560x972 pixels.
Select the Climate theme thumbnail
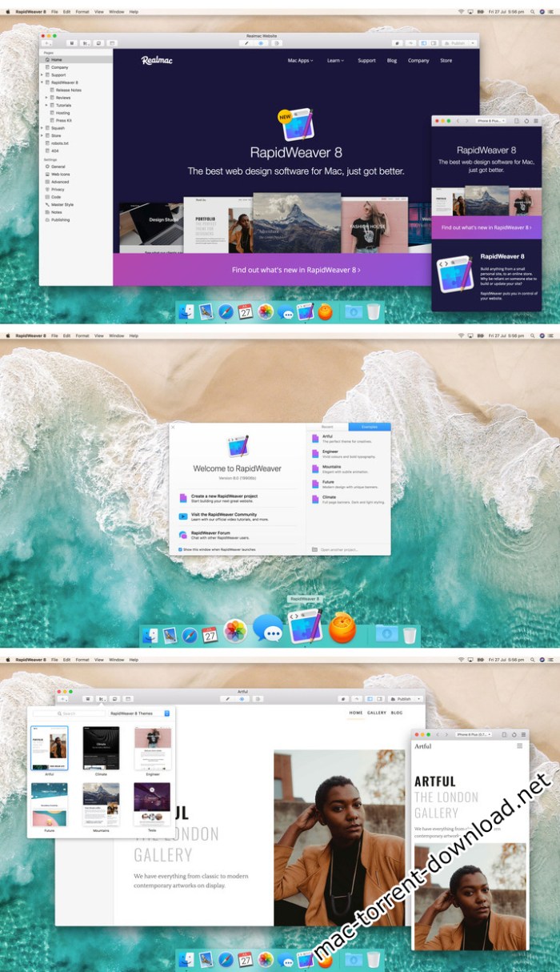point(101,748)
